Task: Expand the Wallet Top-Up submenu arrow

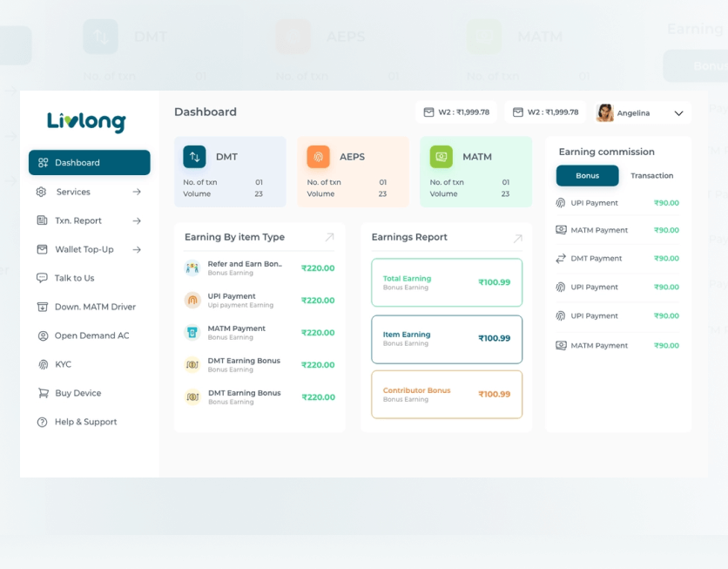Action: point(137,249)
